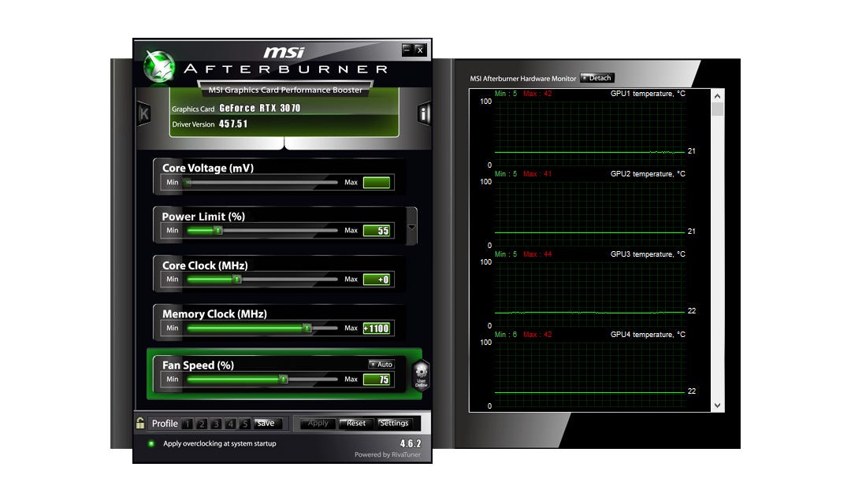Click the driver version 457.51 text

[233, 124]
